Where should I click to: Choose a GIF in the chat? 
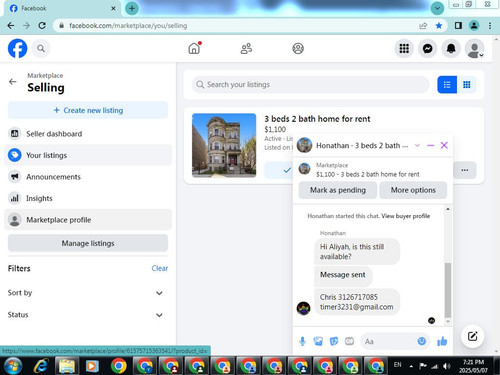[349, 341]
